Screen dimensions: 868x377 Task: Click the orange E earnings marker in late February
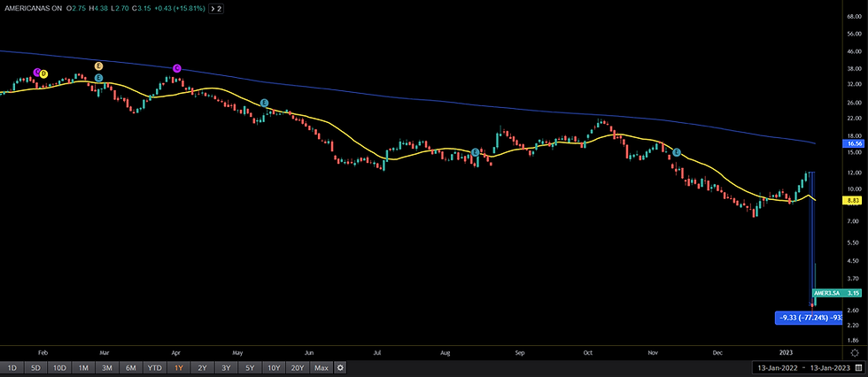pos(99,66)
